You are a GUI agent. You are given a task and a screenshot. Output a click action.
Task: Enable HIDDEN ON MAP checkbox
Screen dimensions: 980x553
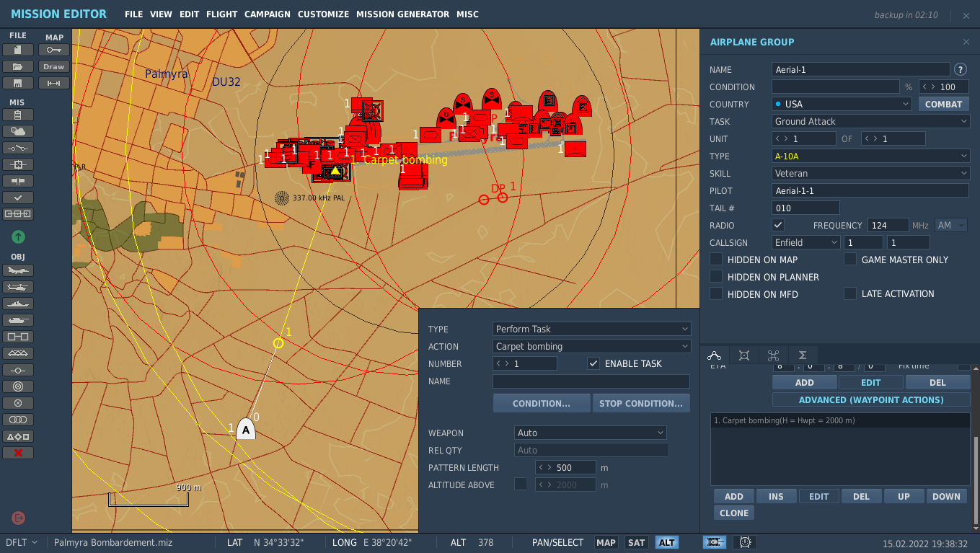point(716,260)
